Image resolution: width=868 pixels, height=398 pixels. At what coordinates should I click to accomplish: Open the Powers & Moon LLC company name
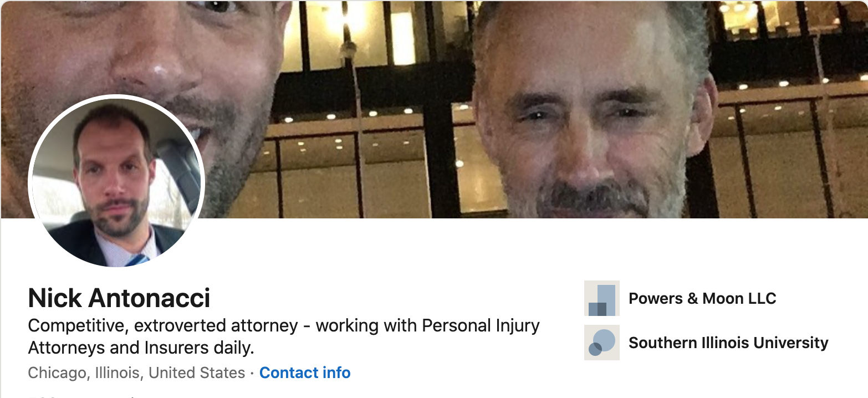click(x=702, y=298)
